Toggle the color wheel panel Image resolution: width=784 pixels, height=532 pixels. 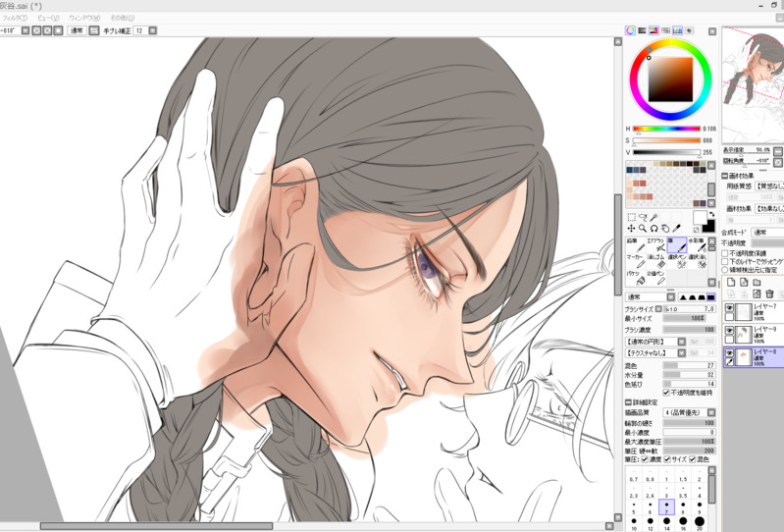pyautogui.click(x=630, y=30)
